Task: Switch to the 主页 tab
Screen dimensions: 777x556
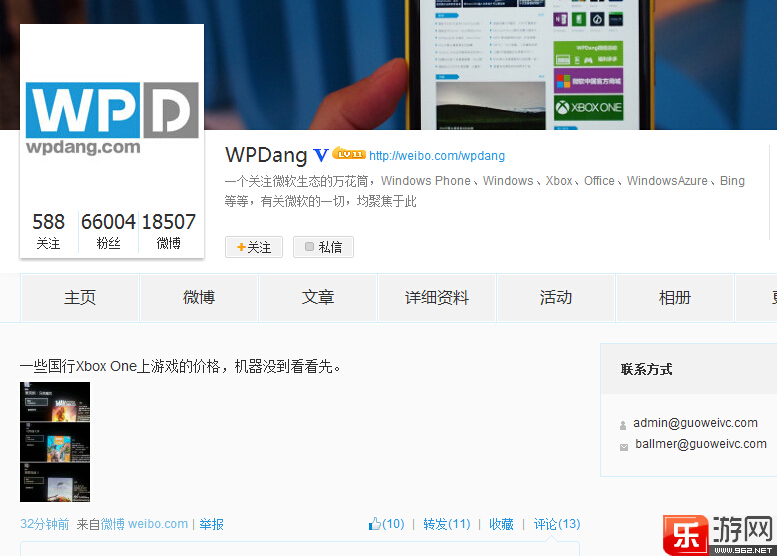Action: (80, 298)
